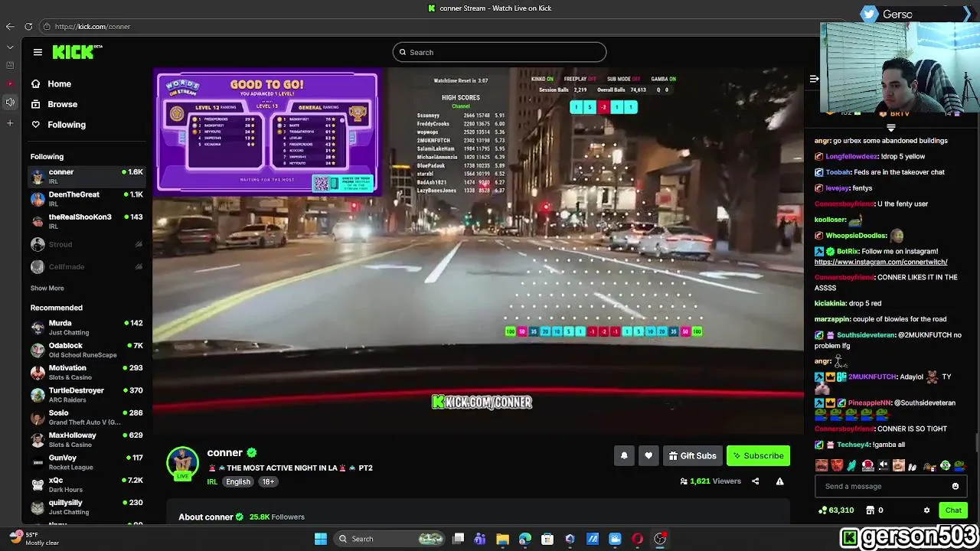Toggle the follow heart button
The width and height of the screenshot is (980, 551).
click(x=648, y=456)
